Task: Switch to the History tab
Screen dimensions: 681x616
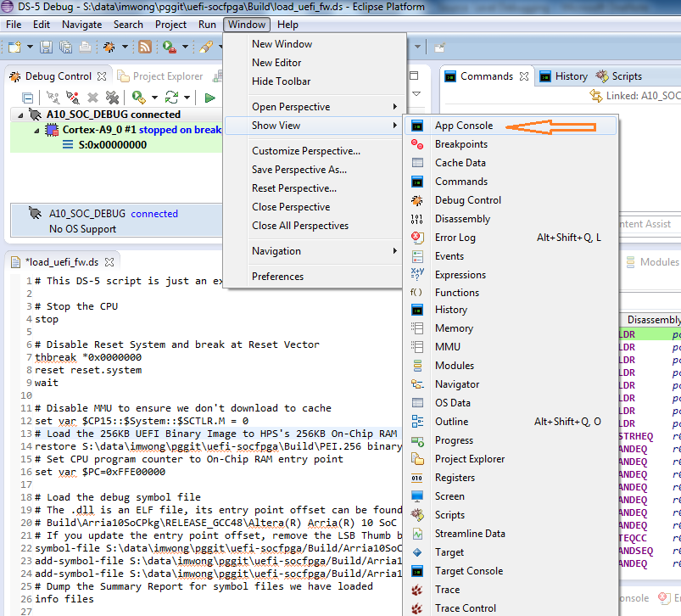Action: click(571, 76)
